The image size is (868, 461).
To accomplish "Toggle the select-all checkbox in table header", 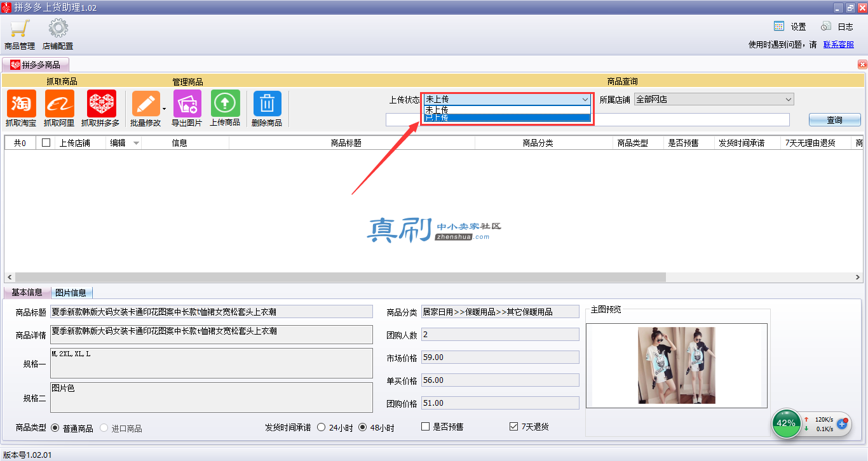I will coord(46,143).
